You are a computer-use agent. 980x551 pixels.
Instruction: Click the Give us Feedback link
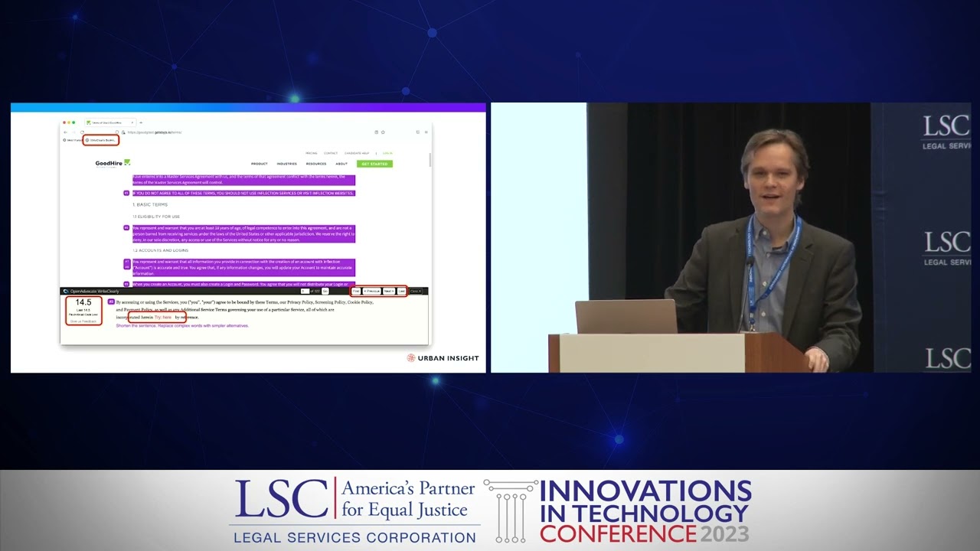coord(83,321)
